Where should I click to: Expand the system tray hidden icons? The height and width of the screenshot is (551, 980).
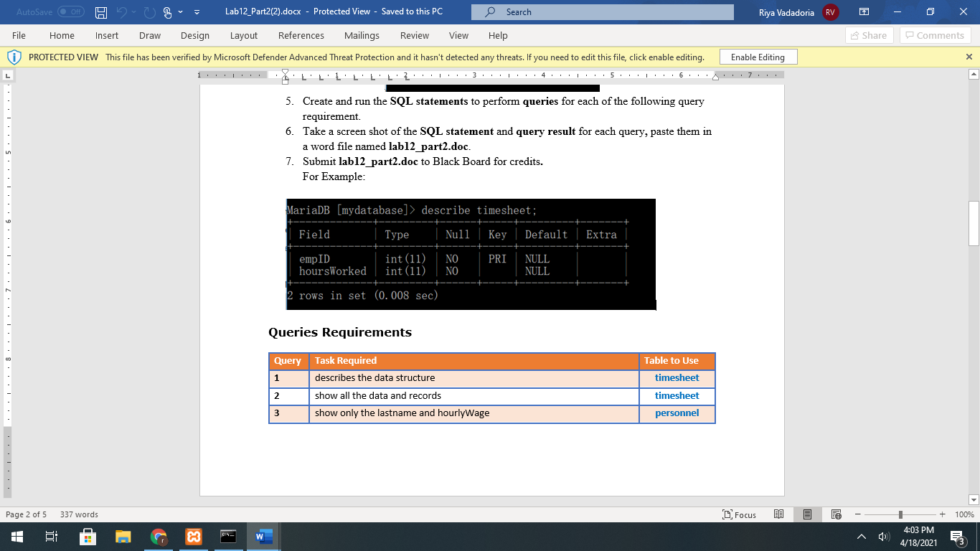click(861, 536)
